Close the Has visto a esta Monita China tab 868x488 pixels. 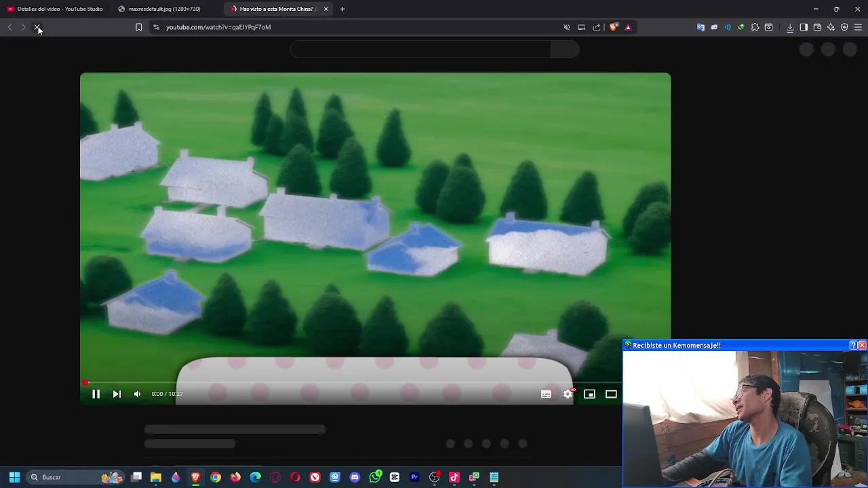point(325,9)
